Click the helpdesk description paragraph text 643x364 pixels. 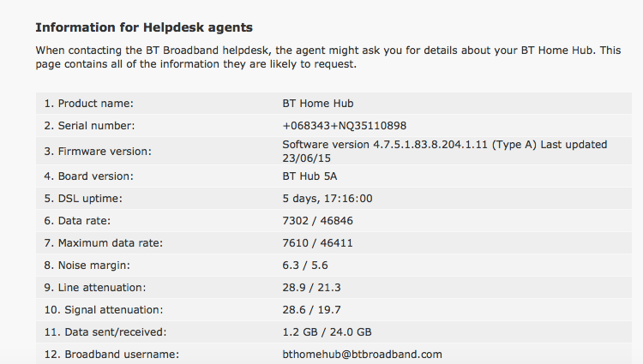(x=328, y=57)
